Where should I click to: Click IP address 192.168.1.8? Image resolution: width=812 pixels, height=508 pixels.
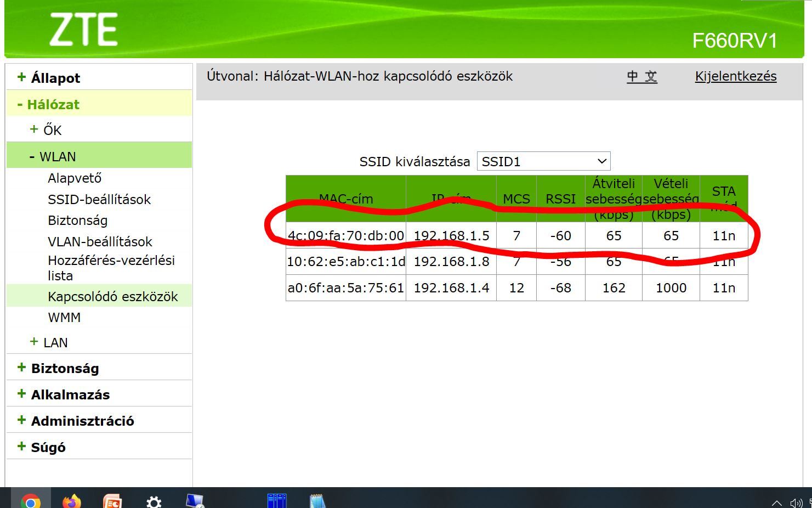[x=451, y=262]
